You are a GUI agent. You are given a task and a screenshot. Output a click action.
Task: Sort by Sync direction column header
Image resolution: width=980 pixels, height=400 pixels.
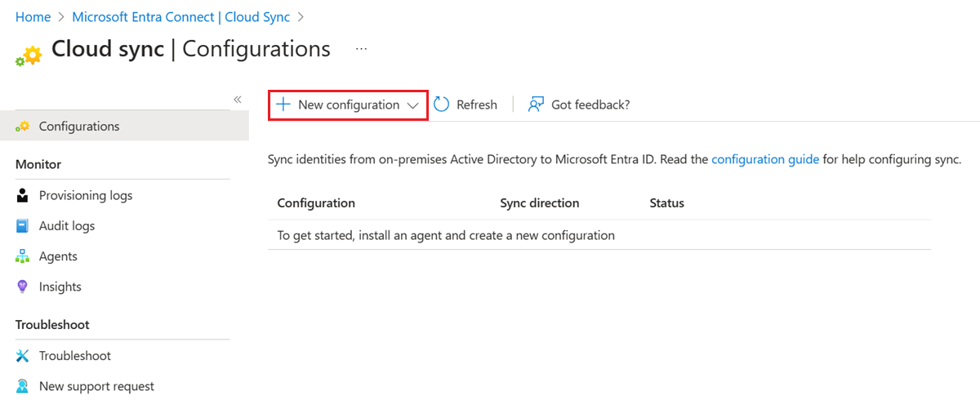click(539, 203)
